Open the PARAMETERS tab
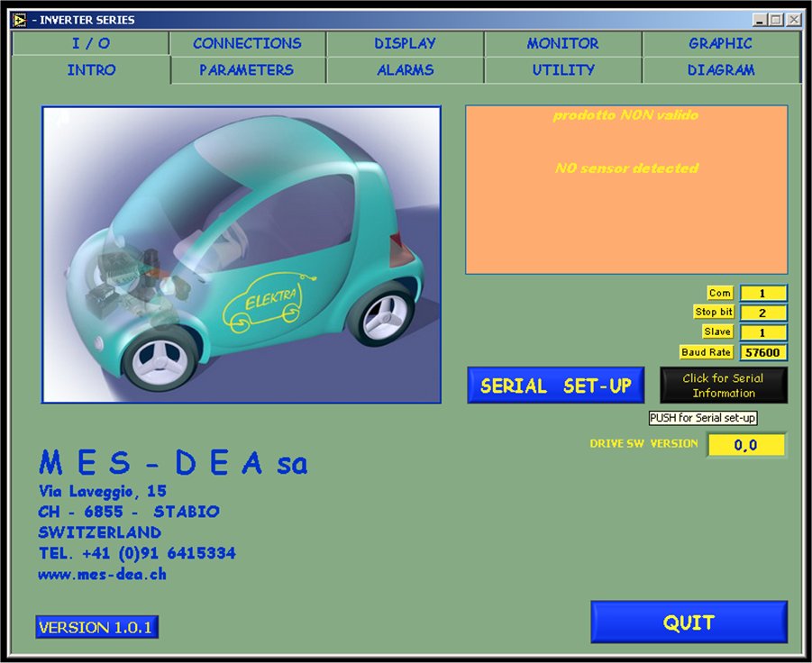Image resolution: width=812 pixels, height=663 pixels. pyautogui.click(x=247, y=70)
